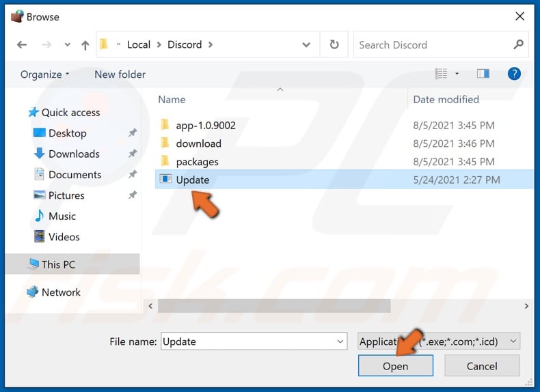
Task: Click the Browse window title icon
Action: pos(17,16)
